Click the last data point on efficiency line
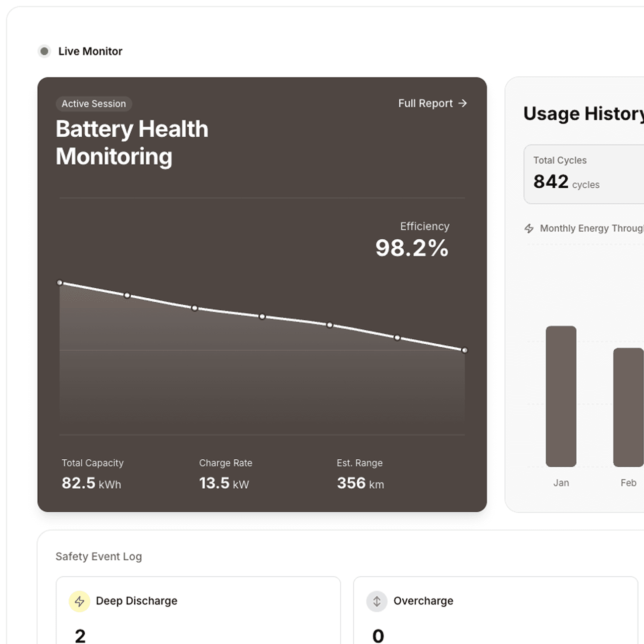This screenshot has height=644, width=644. [465, 350]
